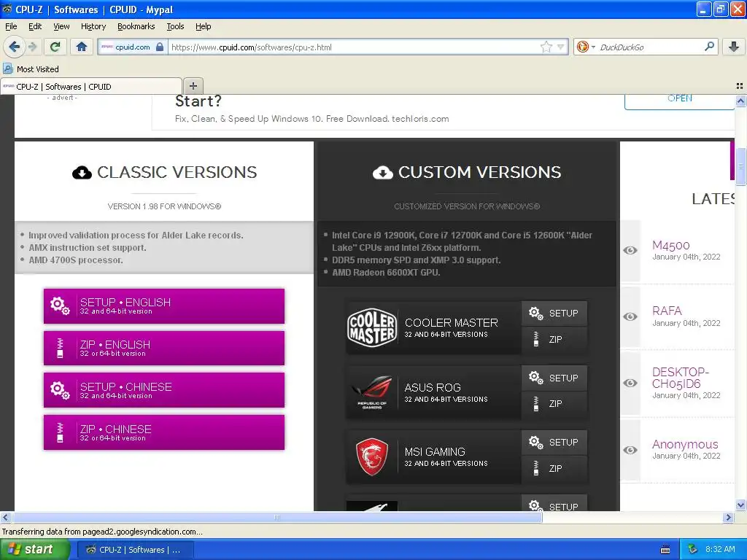Image resolution: width=747 pixels, height=560 pixels.
Task: Toggle the eye icon next to RAFA
Action: click(630, 316)
